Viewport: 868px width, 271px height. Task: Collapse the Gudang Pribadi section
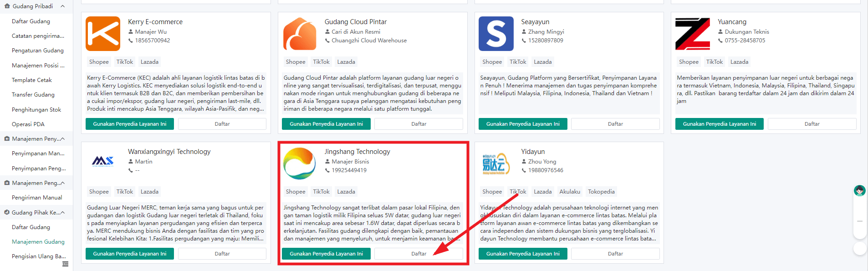pos(62,6)
